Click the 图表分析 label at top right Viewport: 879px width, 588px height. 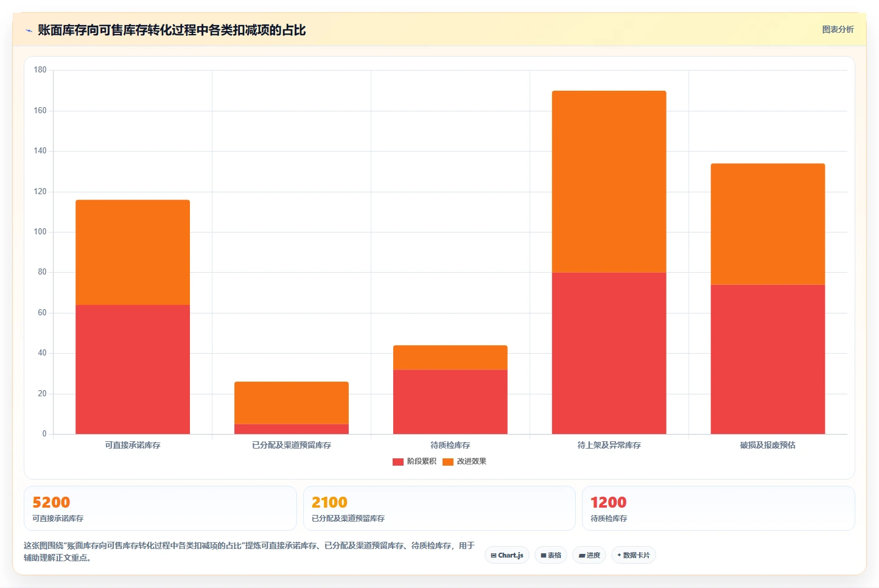coord(838,29)
